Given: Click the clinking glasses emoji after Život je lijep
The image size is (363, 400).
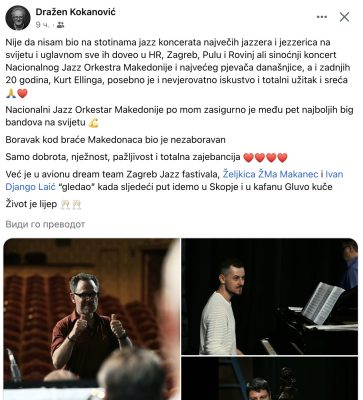Looking at the screenshot, I should (x=71, y=204).
